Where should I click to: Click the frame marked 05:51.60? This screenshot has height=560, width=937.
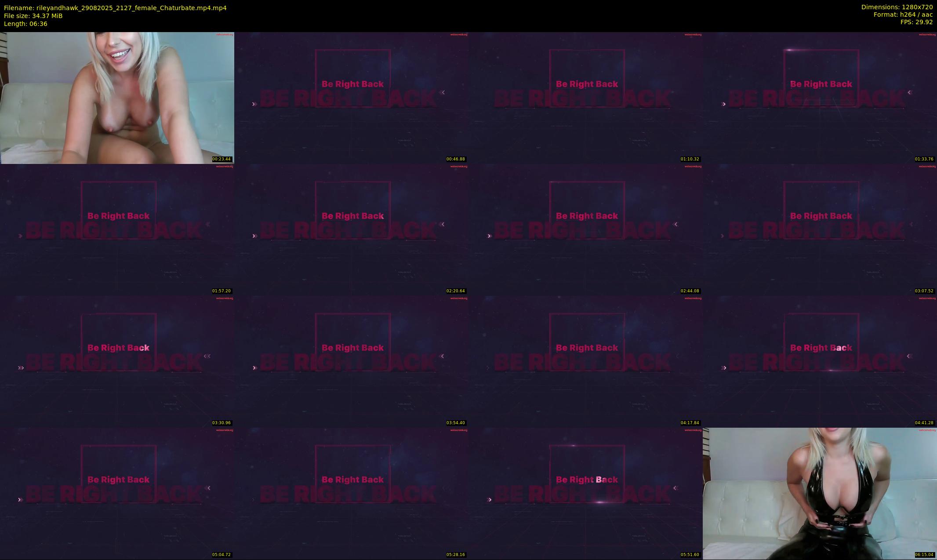click(585, 493)
